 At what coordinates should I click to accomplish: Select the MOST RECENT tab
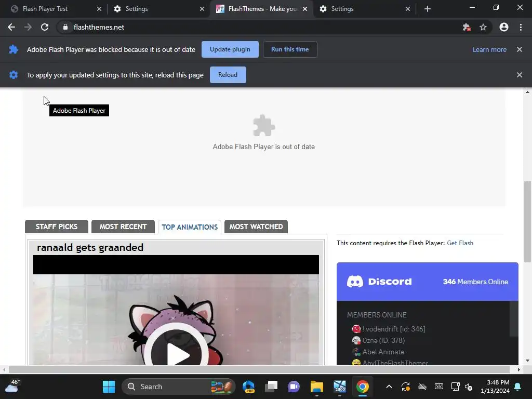(123, 227)
